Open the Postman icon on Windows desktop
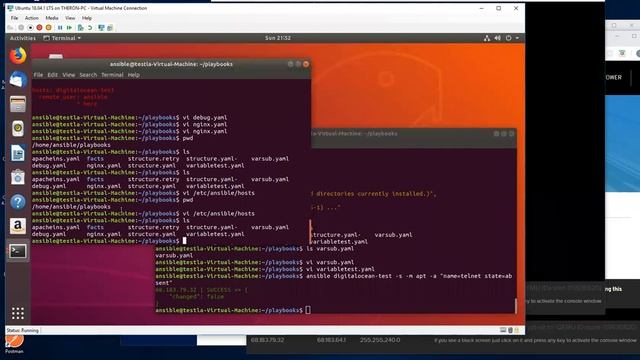This screenshot has height=360, width=640. (14, 344)
